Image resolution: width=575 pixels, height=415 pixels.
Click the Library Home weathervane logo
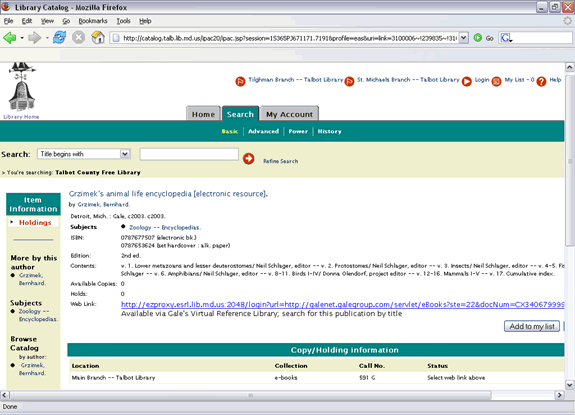click(x=21, y=87)
